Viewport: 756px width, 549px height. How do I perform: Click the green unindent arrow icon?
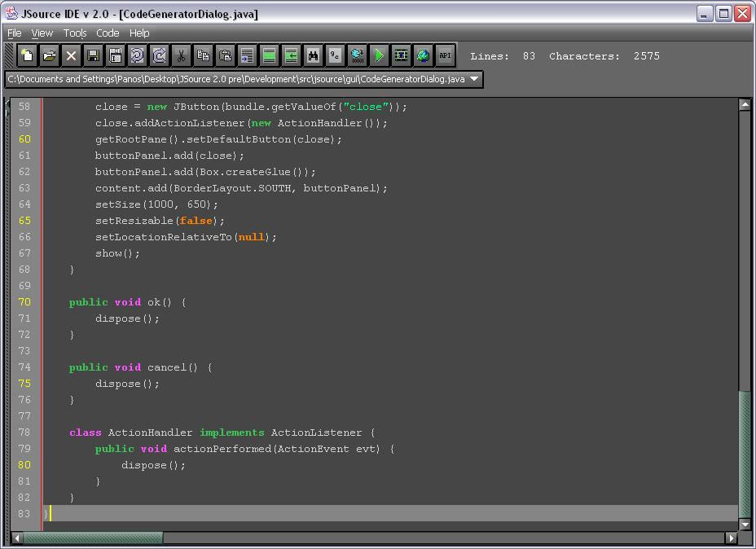tap(291, 56)
